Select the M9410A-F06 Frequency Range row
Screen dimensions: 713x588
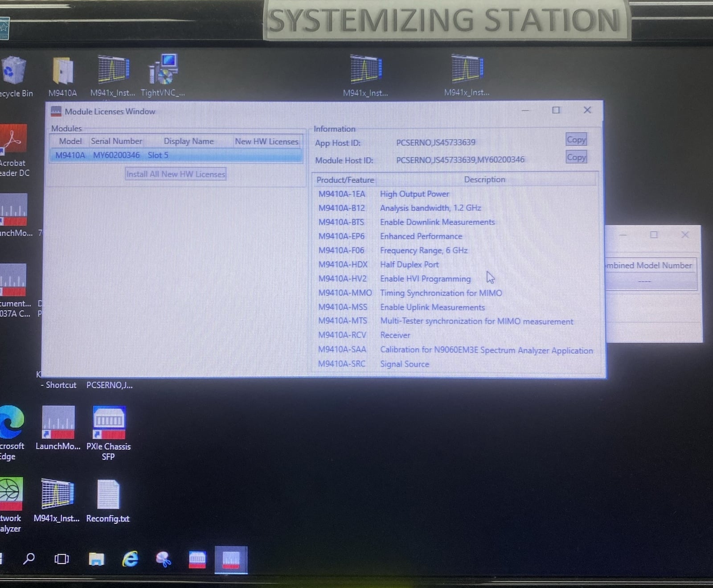[455, 250]
